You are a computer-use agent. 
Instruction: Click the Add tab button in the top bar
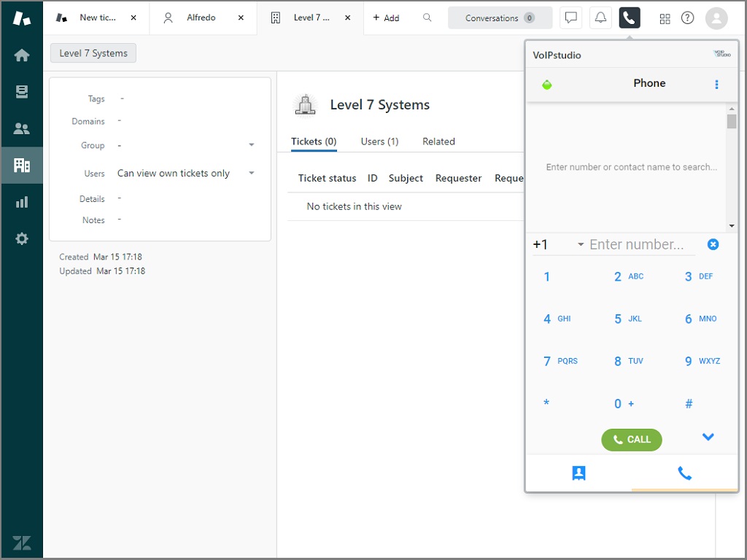[x=387, y=17]
